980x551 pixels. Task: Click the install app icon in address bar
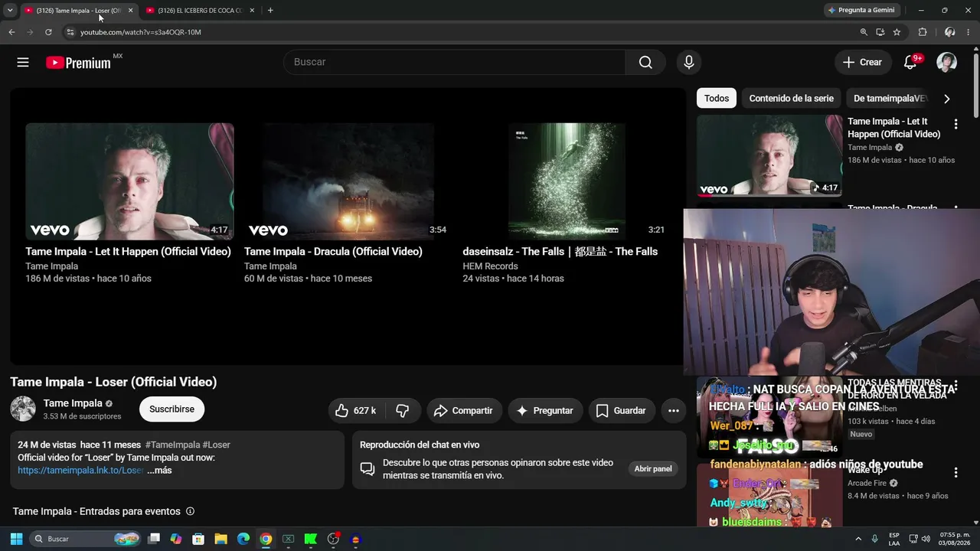(880, 32)
